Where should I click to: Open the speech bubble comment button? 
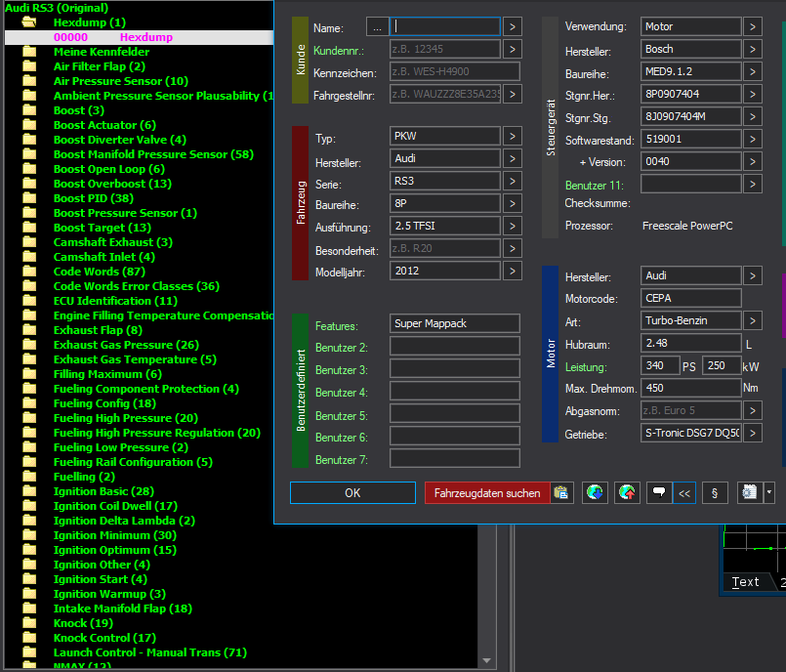point(659,493)
